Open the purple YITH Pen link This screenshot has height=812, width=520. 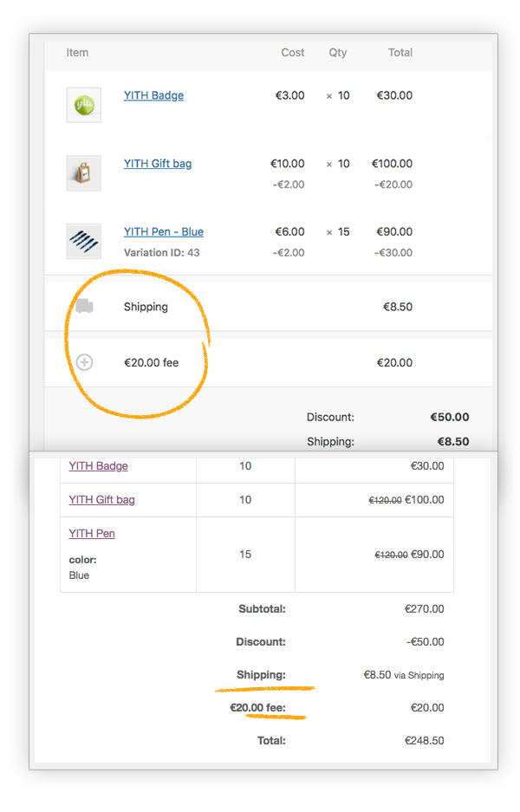click(92, 534)
